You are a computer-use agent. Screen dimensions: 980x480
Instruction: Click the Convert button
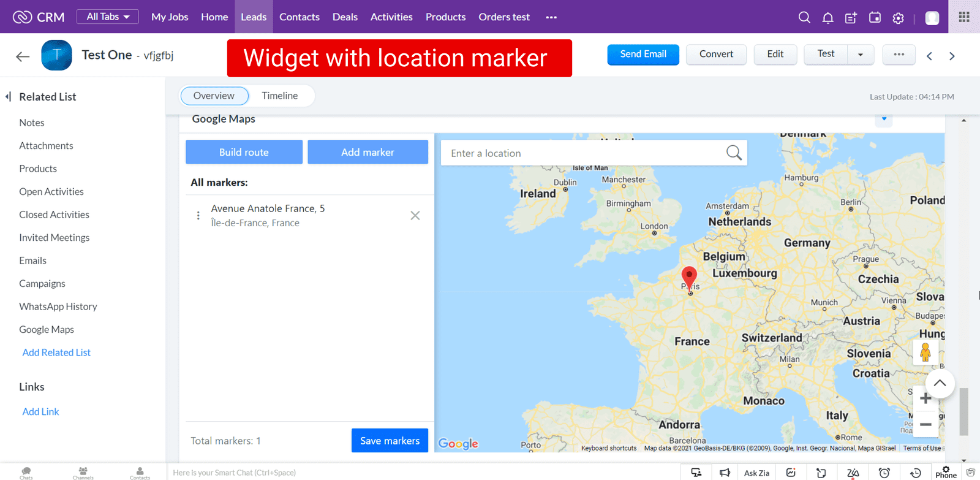pos(716,54)
